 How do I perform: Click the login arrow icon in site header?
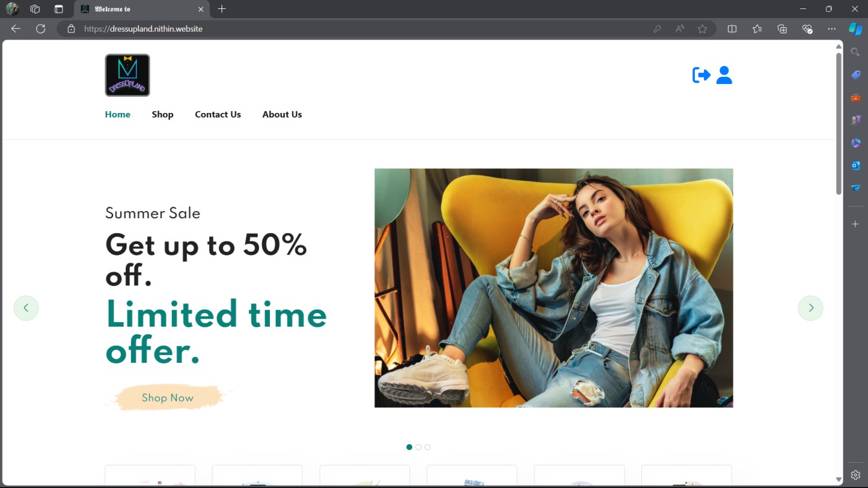pyautogui.click(x=701, y=75)
